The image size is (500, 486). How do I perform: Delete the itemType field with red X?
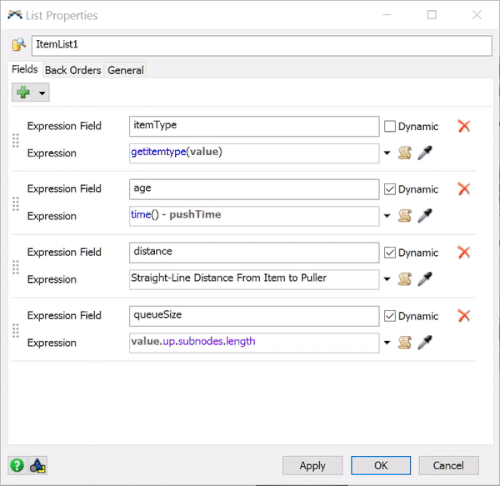coord(464,126)
